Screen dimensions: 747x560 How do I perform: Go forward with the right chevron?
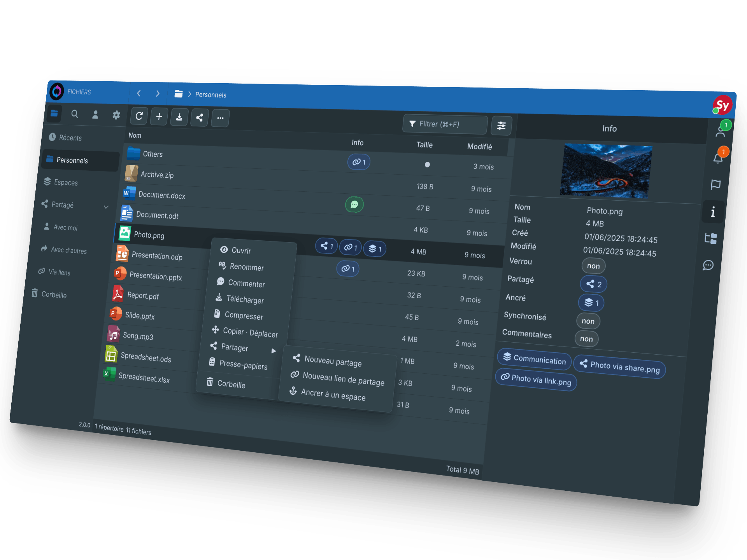click(x=158, y=94)
